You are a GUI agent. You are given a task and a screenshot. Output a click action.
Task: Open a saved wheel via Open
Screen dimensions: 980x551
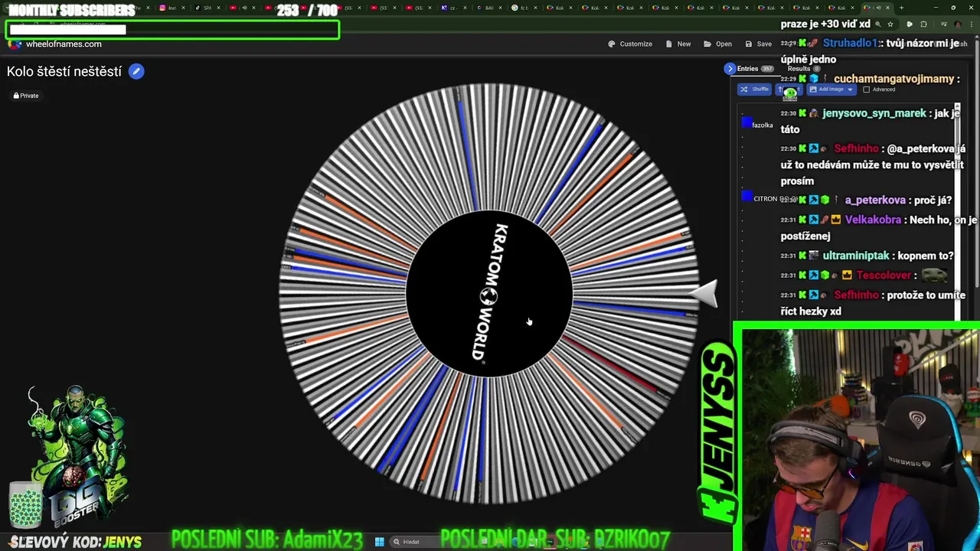pos(718,44)
